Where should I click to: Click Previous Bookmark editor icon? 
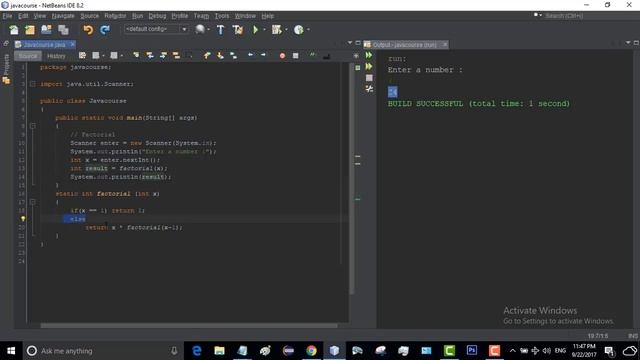tap(207, 56)
